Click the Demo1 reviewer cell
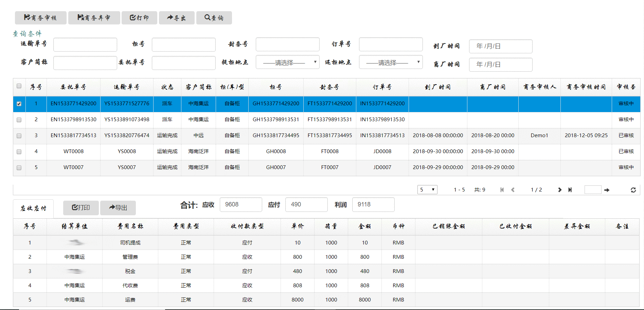The height and width of the screenshot is (310, 644). (539, 135)
